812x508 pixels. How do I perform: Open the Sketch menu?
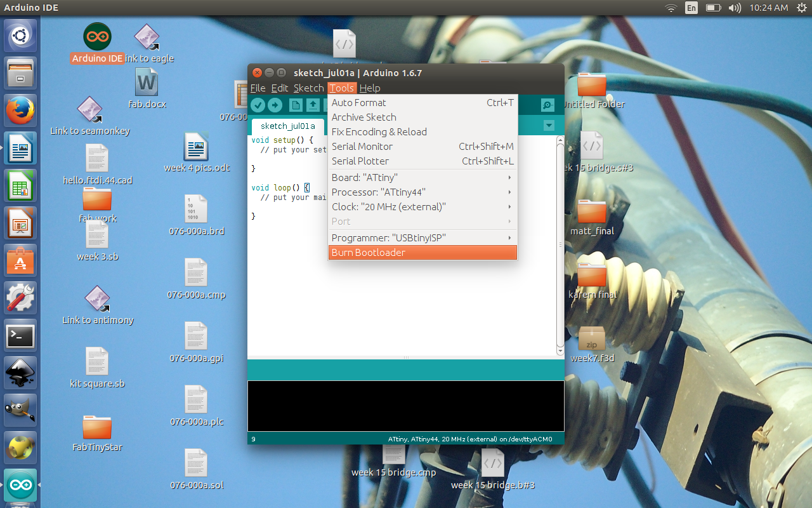coord(309,88)
